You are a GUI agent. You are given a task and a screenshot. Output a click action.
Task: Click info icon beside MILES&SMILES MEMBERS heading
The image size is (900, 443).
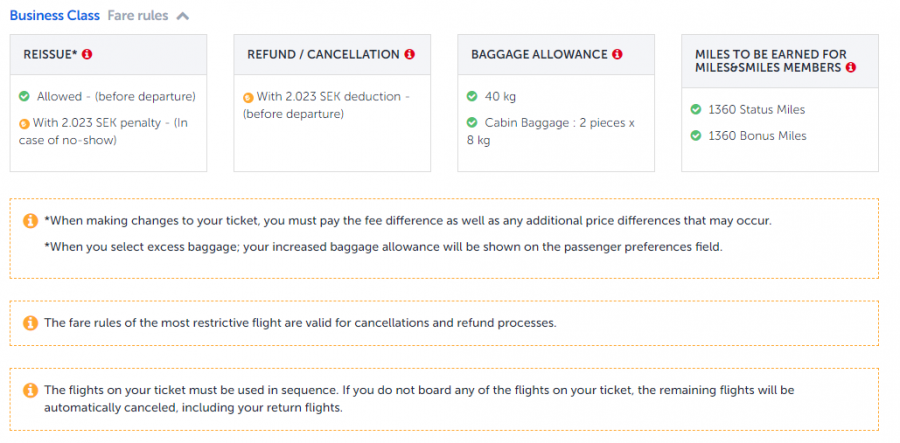pos(851,67)
